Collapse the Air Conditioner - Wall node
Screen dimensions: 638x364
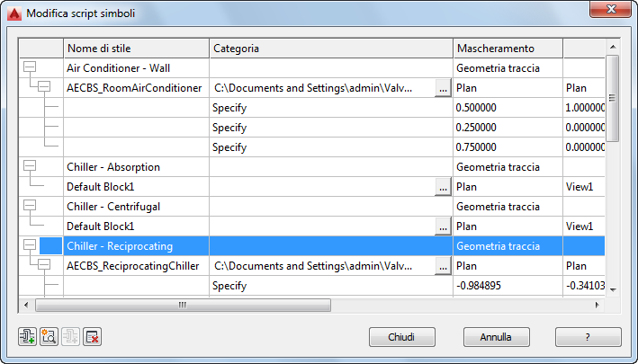coord(30,68)
